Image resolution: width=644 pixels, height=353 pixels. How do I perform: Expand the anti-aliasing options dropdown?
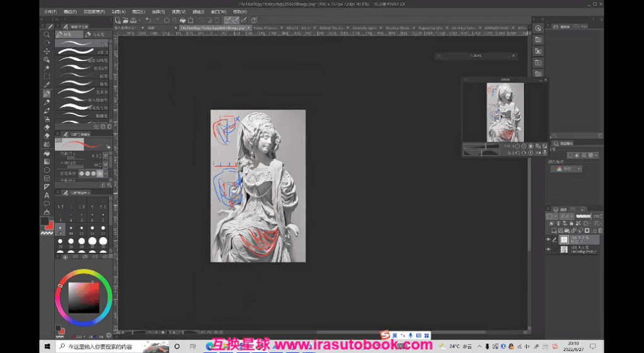tap(106, 173)
